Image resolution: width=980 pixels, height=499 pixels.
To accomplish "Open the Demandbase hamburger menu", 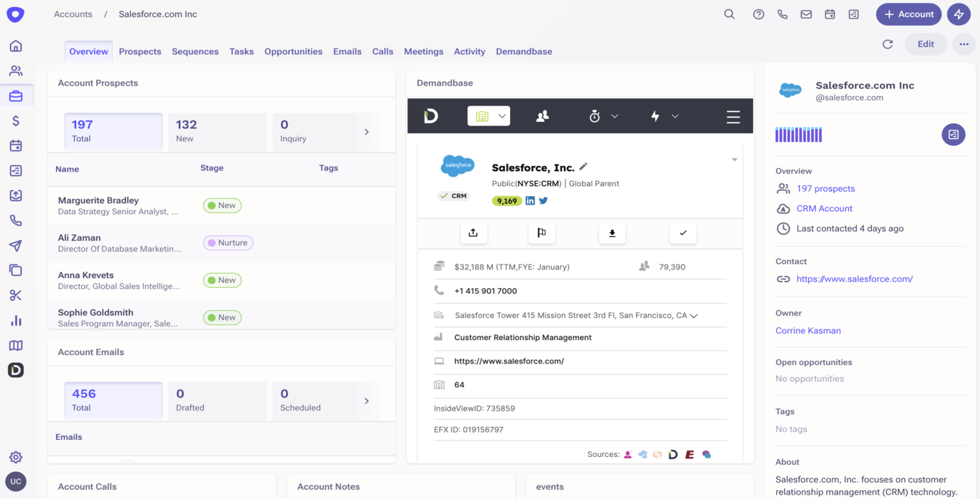I will coord(733,116).
